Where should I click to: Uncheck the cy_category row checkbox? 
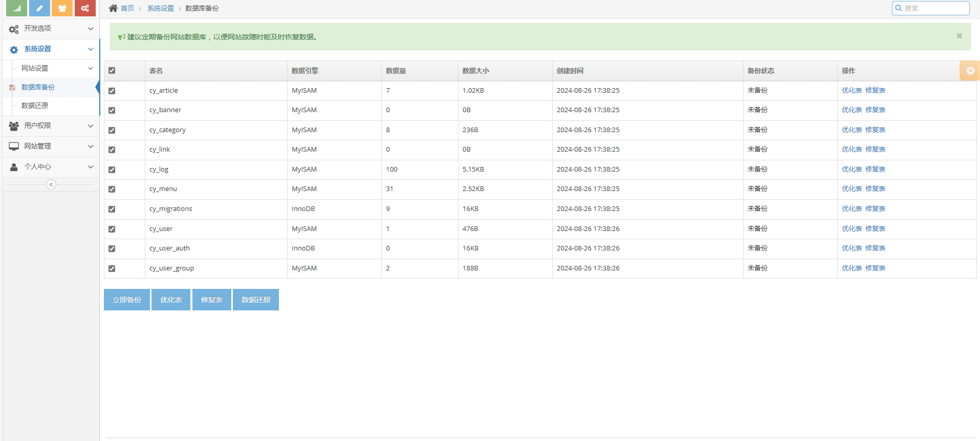[112, 130]
